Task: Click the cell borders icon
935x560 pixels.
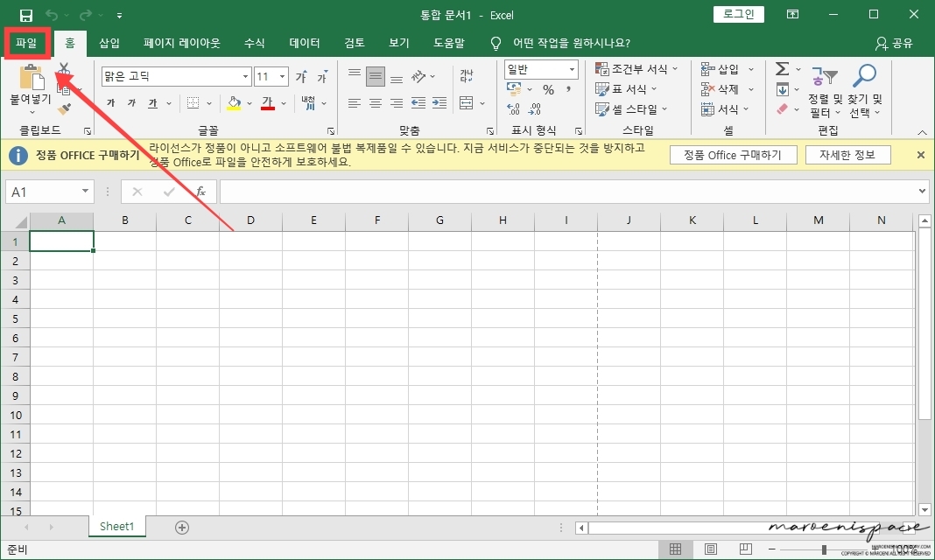Action: click(193, 103)
